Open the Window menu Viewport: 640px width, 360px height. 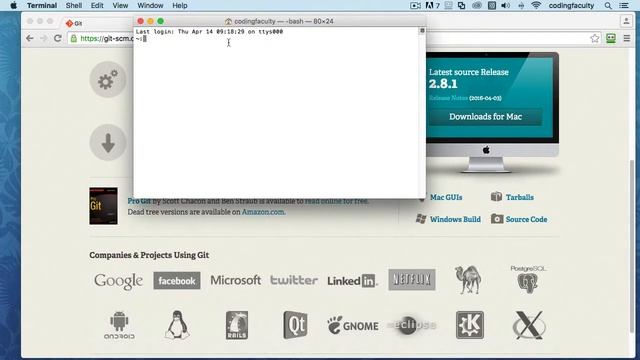pos(150,5)
